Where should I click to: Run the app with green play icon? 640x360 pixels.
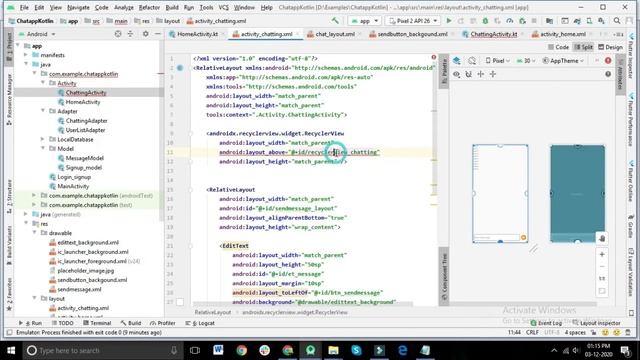click(449, 20)
